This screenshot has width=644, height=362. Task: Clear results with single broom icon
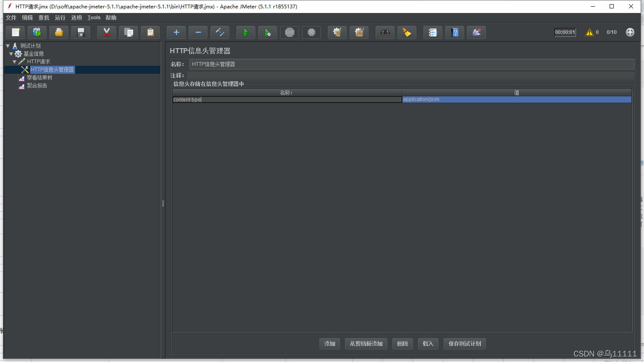coord(337,32)
